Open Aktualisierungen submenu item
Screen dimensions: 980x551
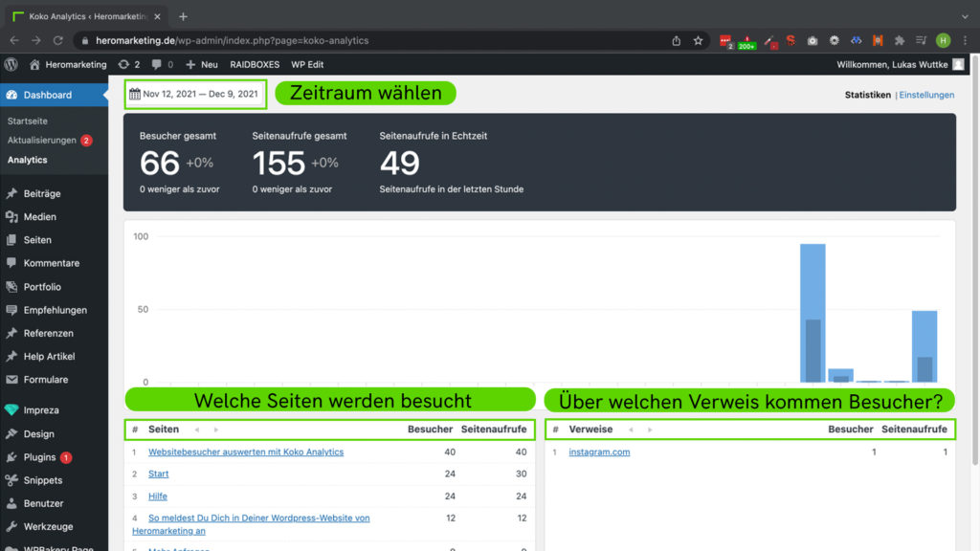(x=42, y=141)
